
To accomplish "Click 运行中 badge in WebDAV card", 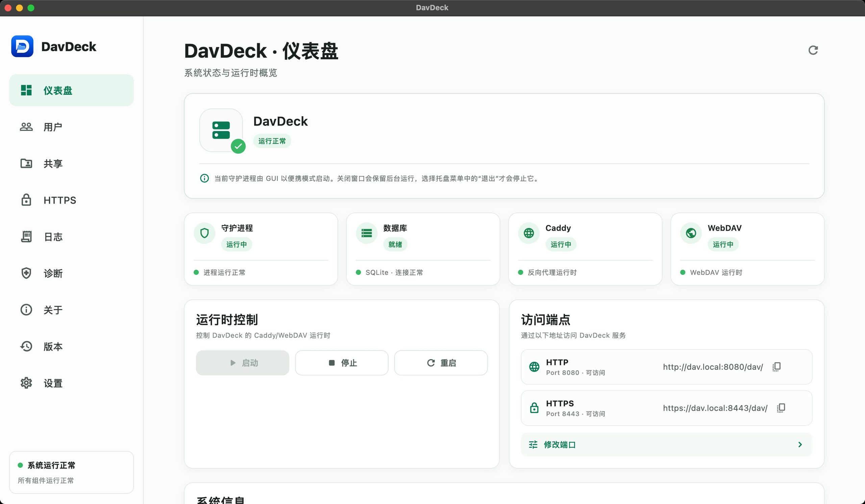I will (x=723, y=244).
